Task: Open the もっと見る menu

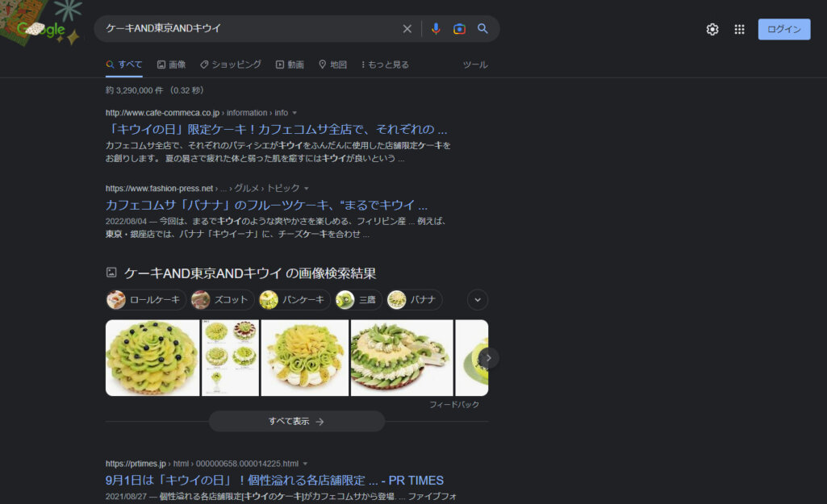Action: pyautogui.click(x=385, y=65)
